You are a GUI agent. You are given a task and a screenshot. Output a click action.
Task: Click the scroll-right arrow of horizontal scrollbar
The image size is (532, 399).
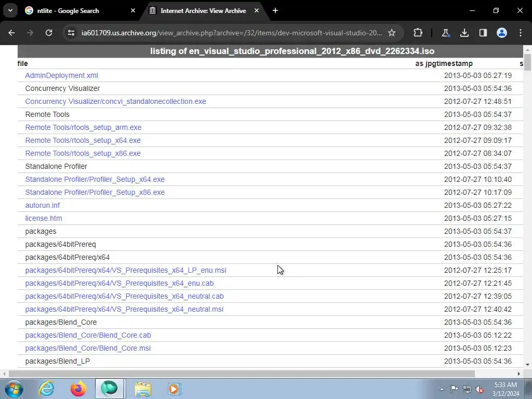pyautogui.click(x=519, y=374)
